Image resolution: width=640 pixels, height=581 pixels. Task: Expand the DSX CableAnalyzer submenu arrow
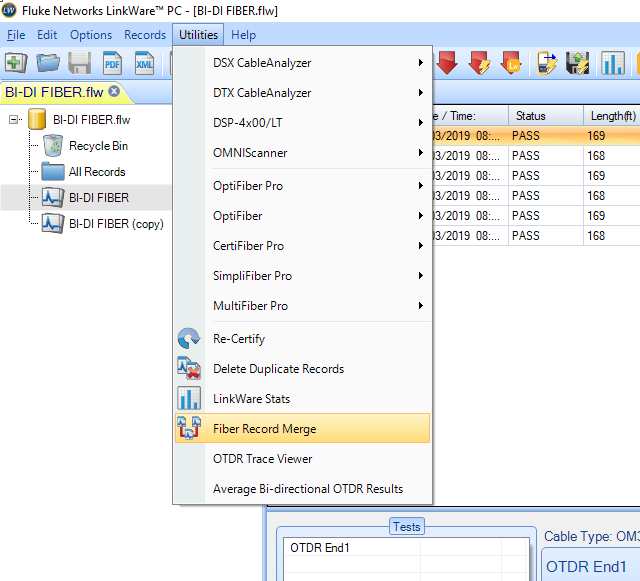pyautogui.click(x=420, y=62)
